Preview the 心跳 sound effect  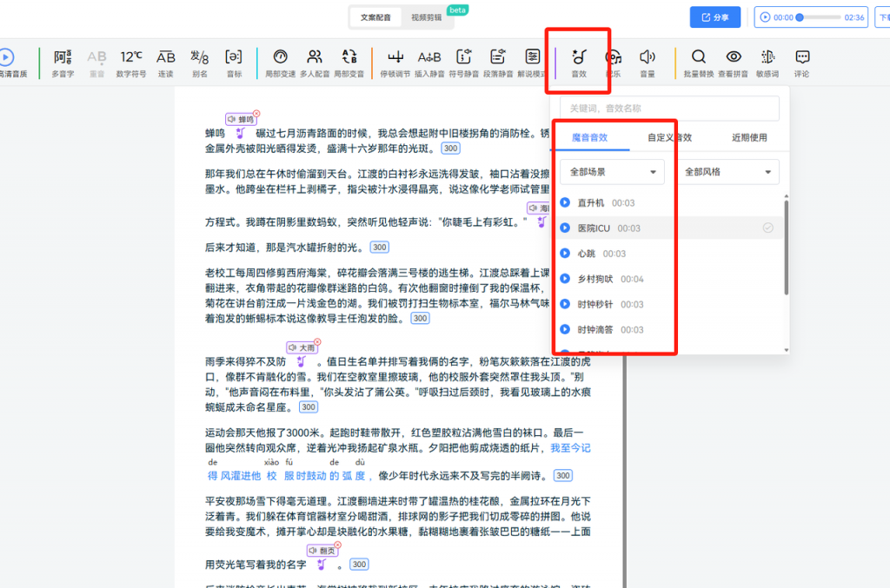[x=565, y=254]
